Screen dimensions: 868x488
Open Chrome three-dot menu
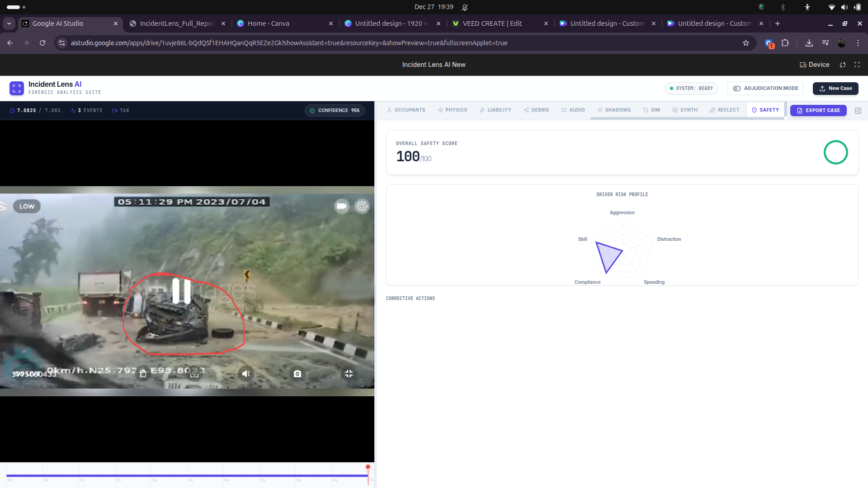858,43
